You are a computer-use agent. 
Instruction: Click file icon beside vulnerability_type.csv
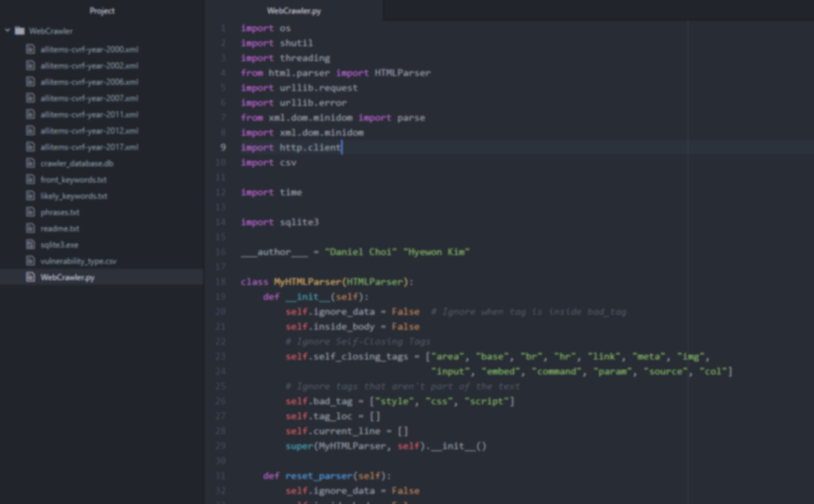point(30,260)
